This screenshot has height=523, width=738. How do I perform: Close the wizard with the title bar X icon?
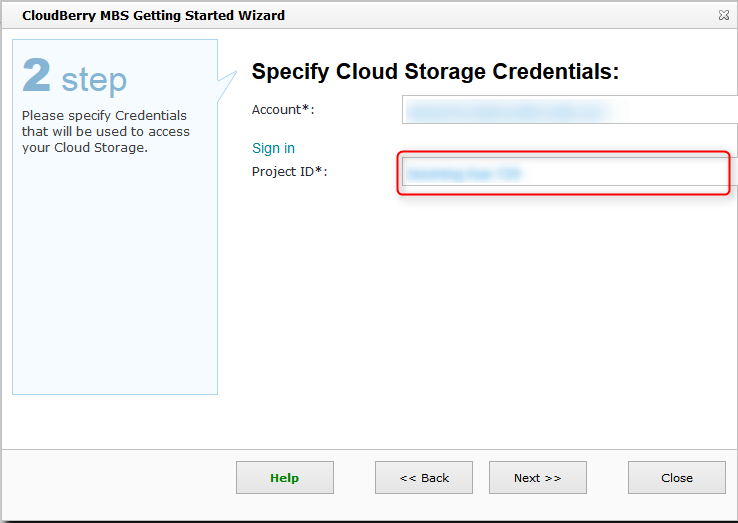point(723,16)
